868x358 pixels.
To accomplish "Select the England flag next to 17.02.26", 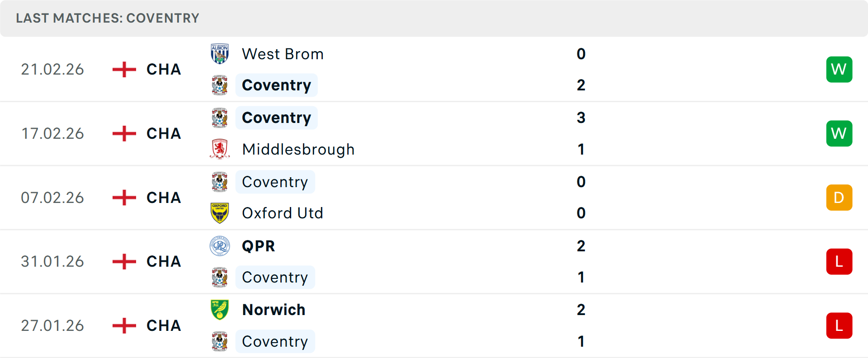I will 123,133.
